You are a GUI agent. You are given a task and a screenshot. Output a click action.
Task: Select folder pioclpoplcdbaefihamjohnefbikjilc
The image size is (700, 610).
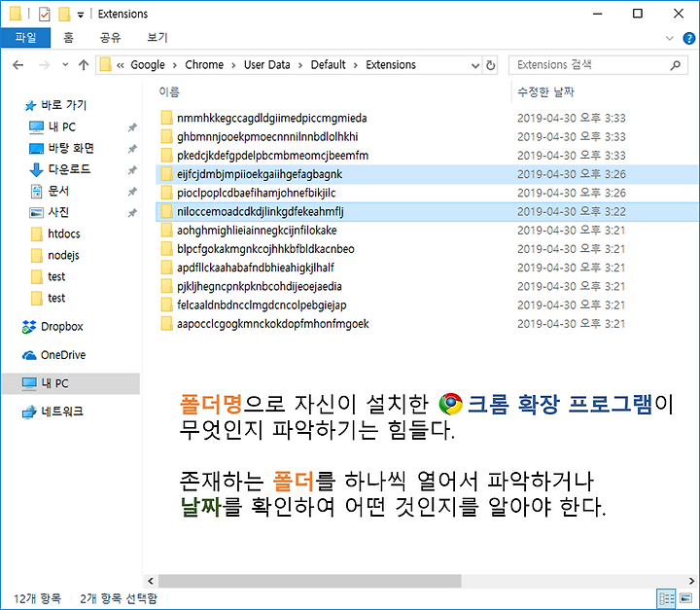(x=257, y=193)
